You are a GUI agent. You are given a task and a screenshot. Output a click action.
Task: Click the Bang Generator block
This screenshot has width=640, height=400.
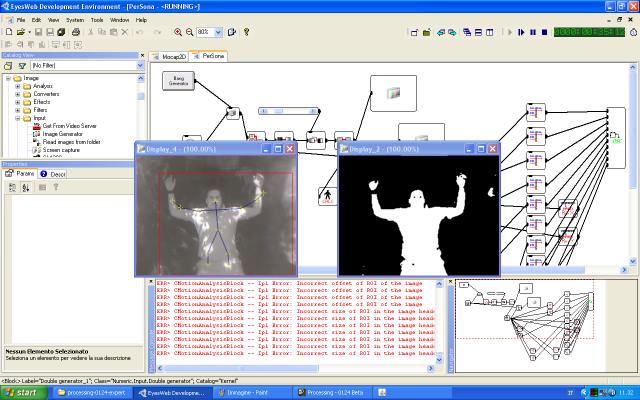[179, 80]
